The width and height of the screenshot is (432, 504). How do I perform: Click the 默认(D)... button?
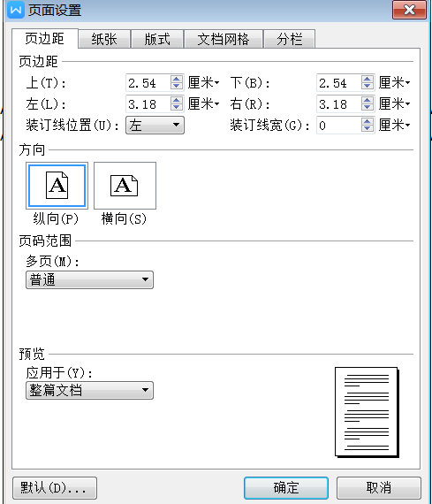(55, 488)
